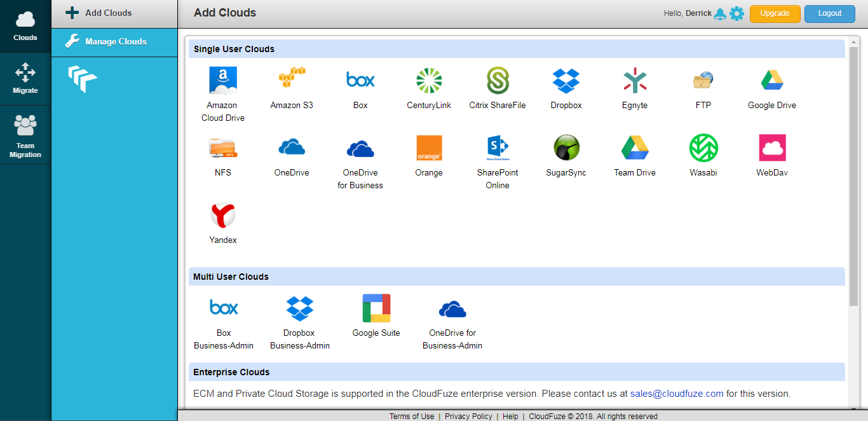Add the Wasabi cloud storage
This screenshot has width=868, height=421.
point(703,148)
